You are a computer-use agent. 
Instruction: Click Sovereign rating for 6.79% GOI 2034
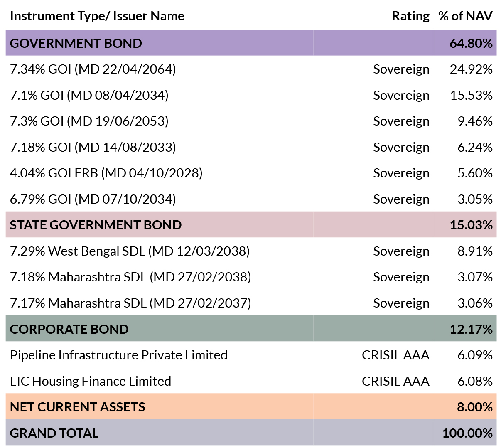(401, 199)
